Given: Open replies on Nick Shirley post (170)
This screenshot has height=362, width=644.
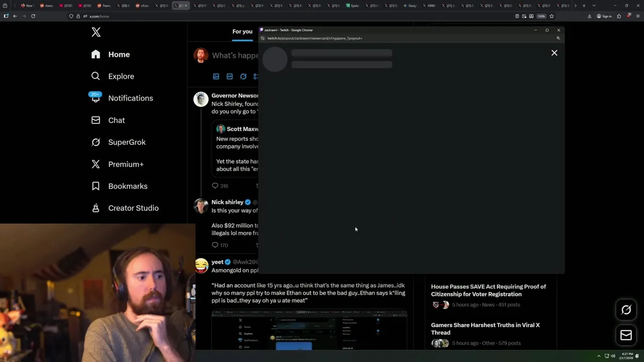Looking at the screenshot, I should tap(220, 245).
